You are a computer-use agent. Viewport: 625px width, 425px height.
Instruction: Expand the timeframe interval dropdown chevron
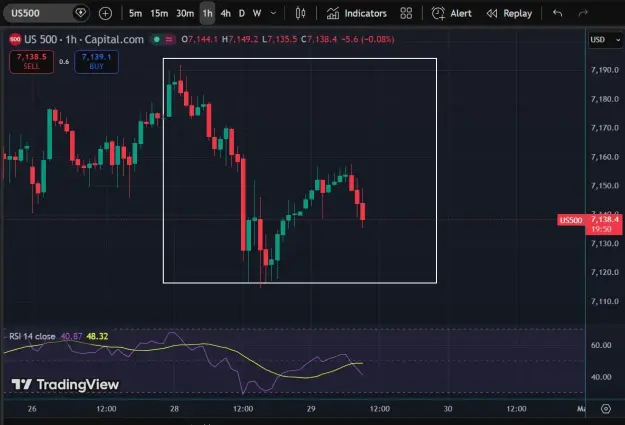coord(273,13)
